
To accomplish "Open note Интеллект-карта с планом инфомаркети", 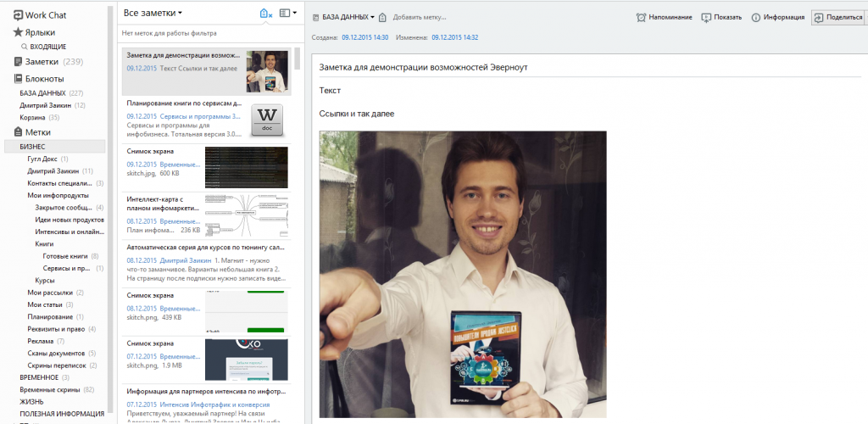I will pos(207,216).
